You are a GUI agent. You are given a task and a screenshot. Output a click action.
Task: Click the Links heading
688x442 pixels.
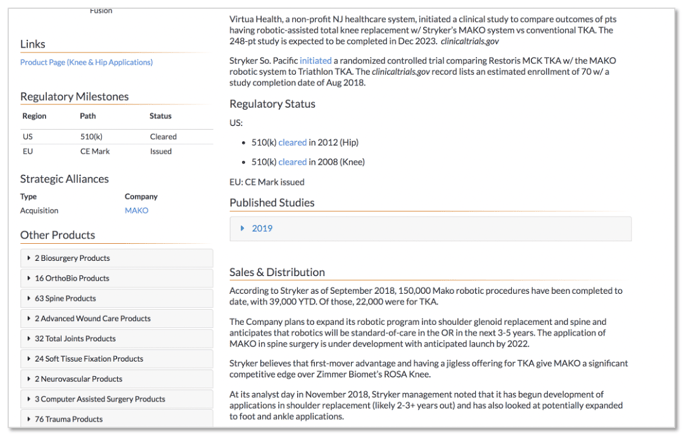click(32, 44)
